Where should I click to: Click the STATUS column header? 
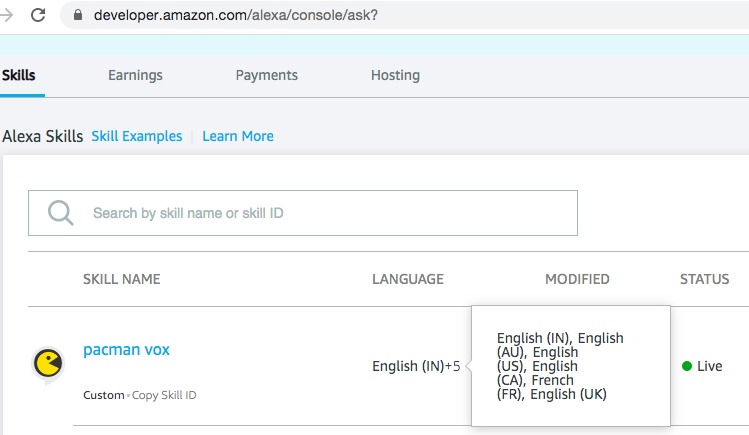click(705, 279)
